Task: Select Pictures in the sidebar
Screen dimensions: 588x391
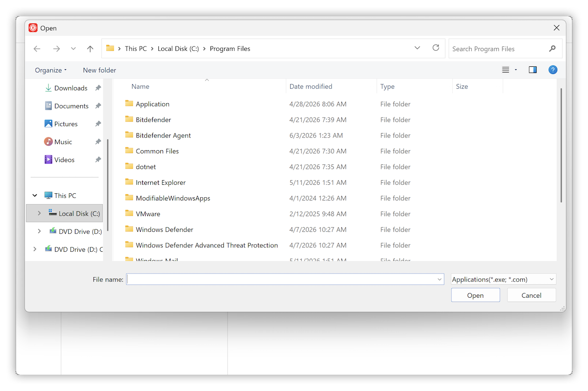Action: 66,124
